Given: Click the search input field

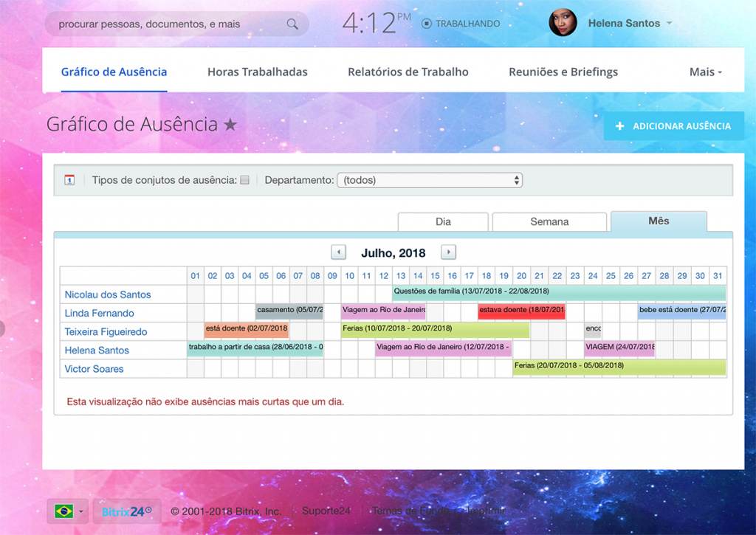Looking at the screenshot, I should click(x=166, y=24).
